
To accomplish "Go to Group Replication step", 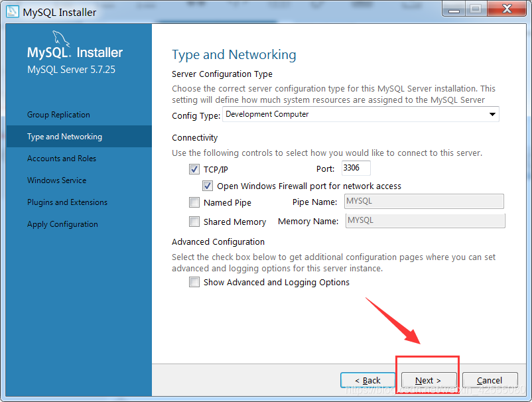I will [79, 115].
